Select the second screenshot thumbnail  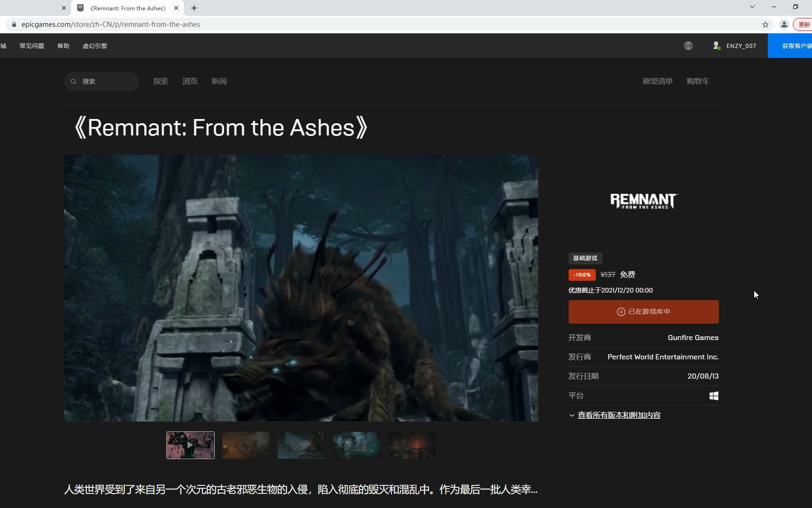point(246,445)
